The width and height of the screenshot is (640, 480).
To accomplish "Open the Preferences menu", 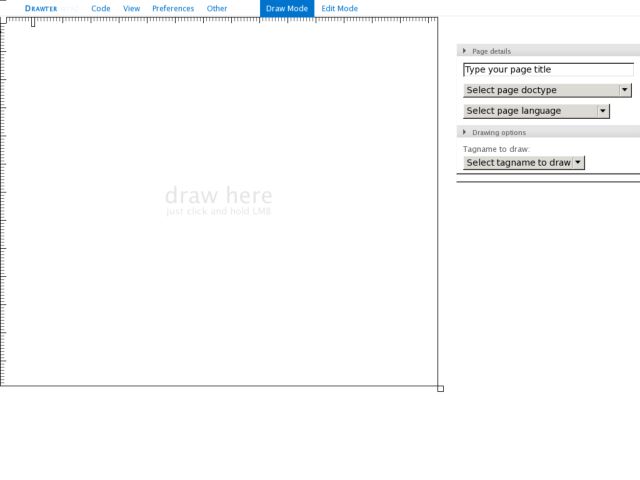I will [173, 8].
